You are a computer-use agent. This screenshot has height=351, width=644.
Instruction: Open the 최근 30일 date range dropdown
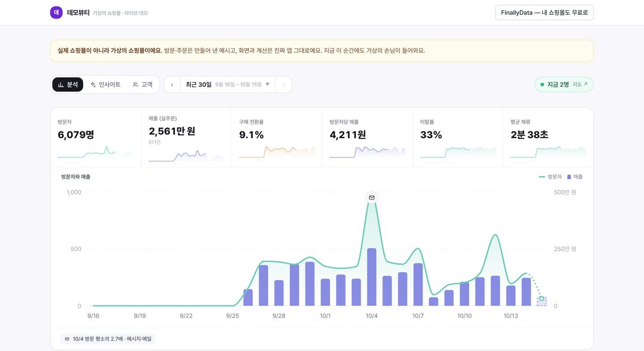tap(228, 85)
